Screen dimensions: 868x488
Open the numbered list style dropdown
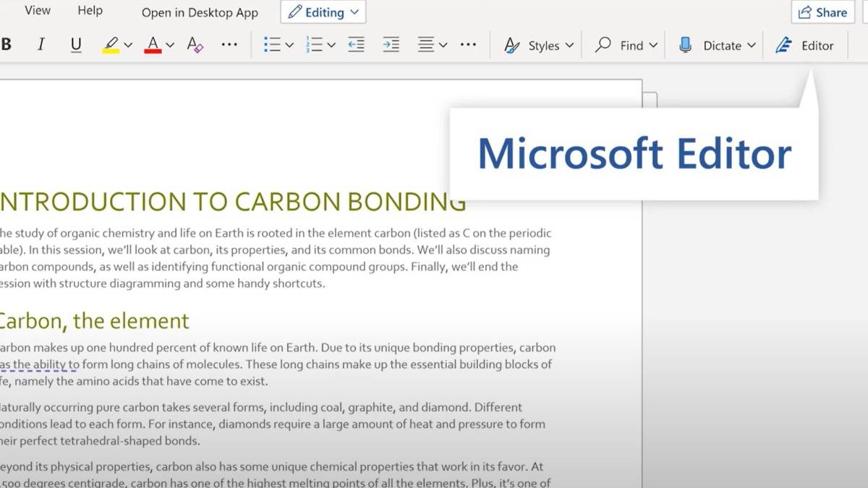pyautogui.click(x=330, y=45)
